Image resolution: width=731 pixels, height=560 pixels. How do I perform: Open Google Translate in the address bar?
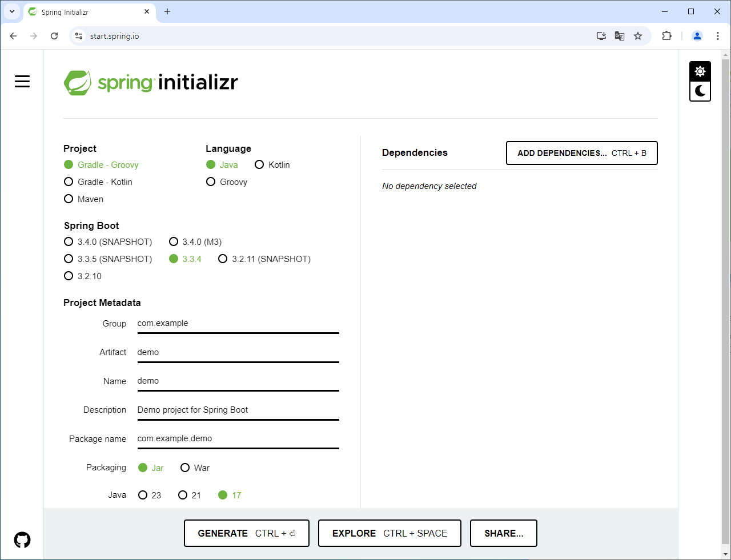point(619,35)
